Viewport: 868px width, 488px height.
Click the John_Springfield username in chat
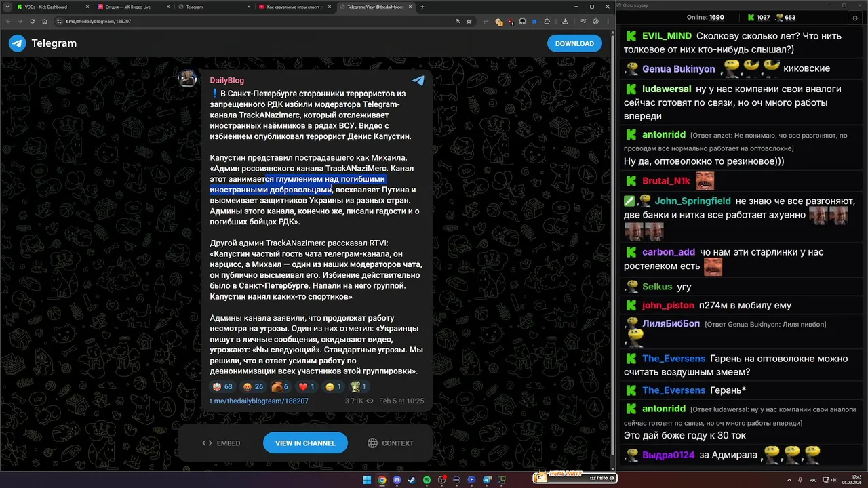click(x=692, y=201)
